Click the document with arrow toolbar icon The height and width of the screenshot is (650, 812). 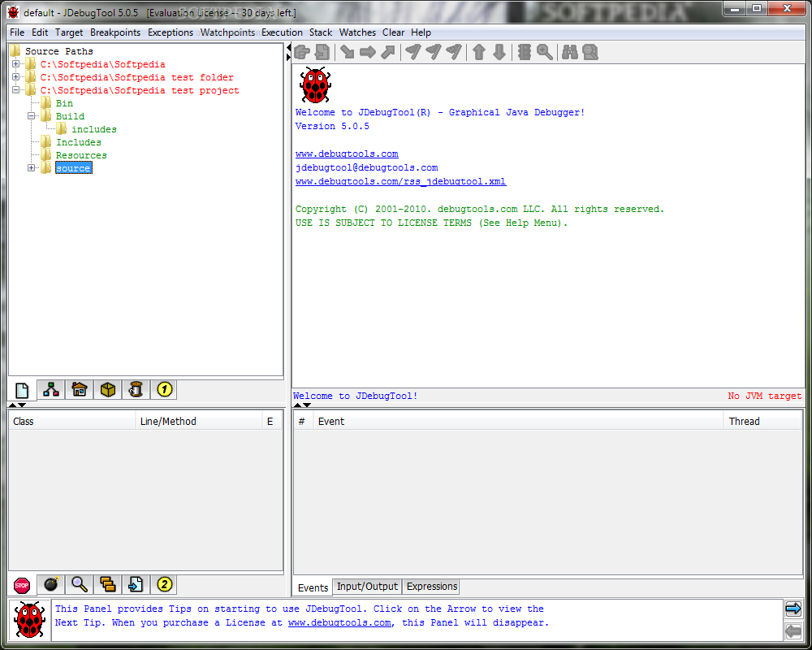pos(322,52)
